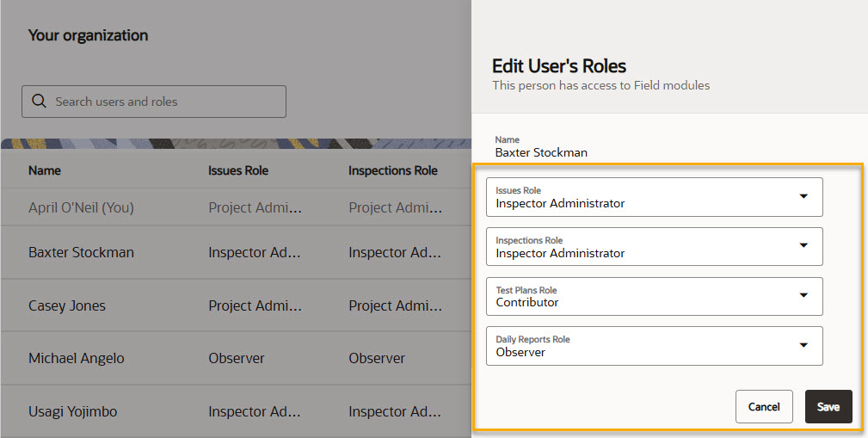Open the Inspections Role dropdown arrow
The image size is (868, 438).
(803, 246)
